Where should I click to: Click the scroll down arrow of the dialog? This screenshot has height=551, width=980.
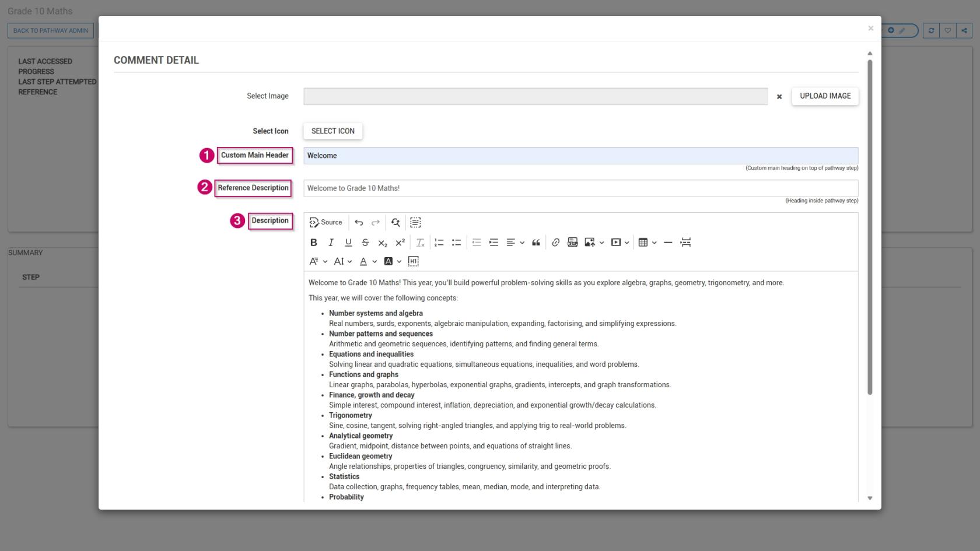870,498
